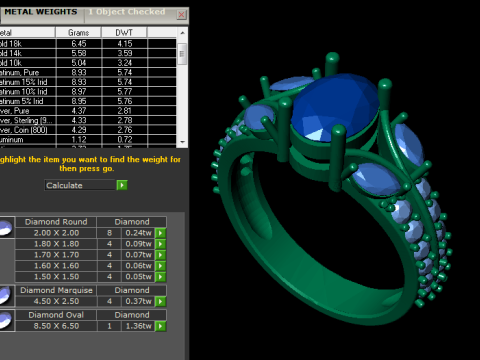Select the Platinum 15% Irid row
Screen dimensions: 480x360
point(88,82)
